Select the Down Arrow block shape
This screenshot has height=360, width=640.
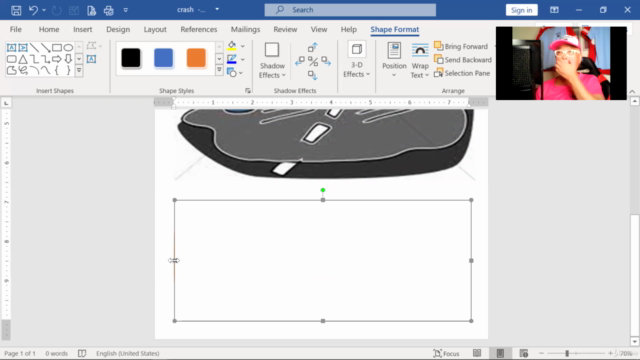pos(68,59)
